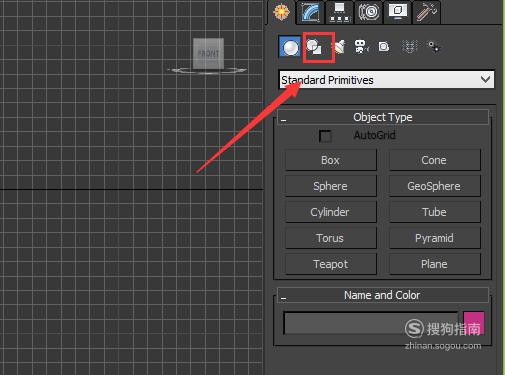This screenshot has height=375, width=505.
Task: Select the Geometry category icon
Action: (290, 47)
